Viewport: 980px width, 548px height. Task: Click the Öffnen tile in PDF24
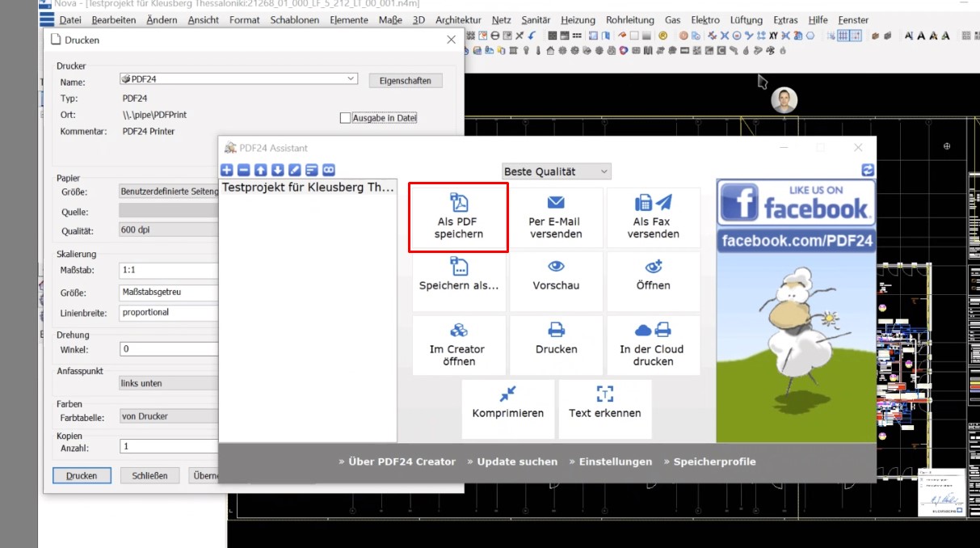coord(654,281)
